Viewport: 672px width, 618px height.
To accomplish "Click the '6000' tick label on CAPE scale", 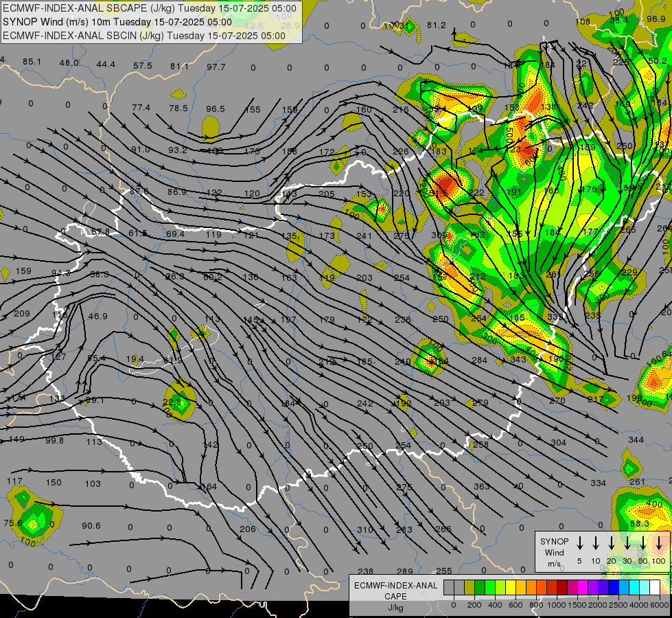I will click(660, 605).
